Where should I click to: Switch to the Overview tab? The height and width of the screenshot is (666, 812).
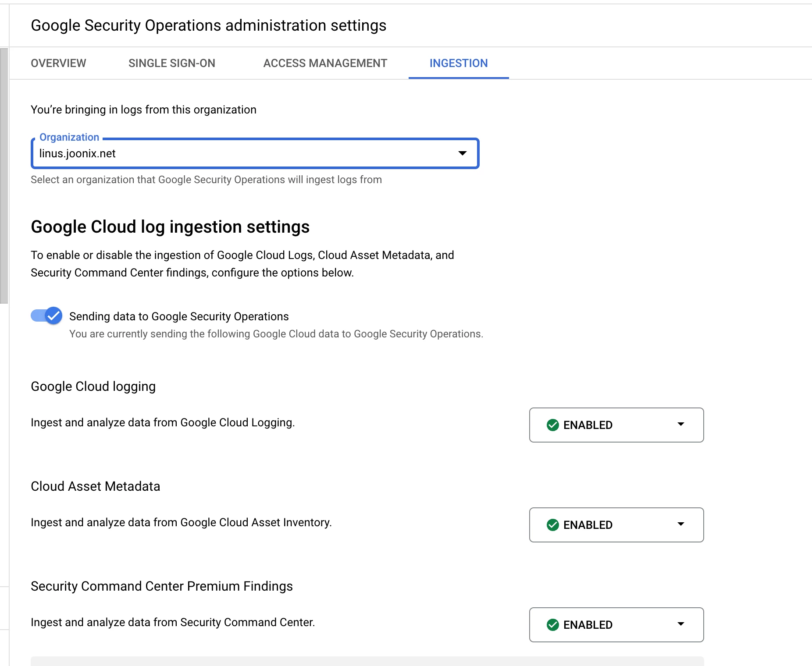58,63
